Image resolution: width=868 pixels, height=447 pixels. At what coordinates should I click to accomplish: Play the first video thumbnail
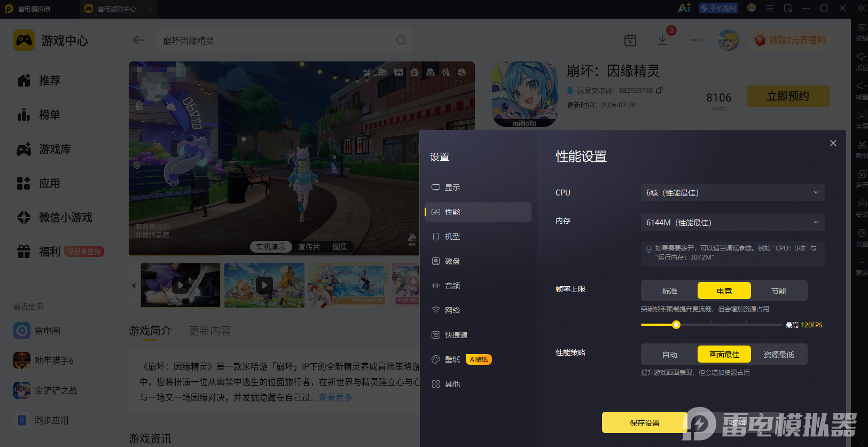click(x=181, y=285)
